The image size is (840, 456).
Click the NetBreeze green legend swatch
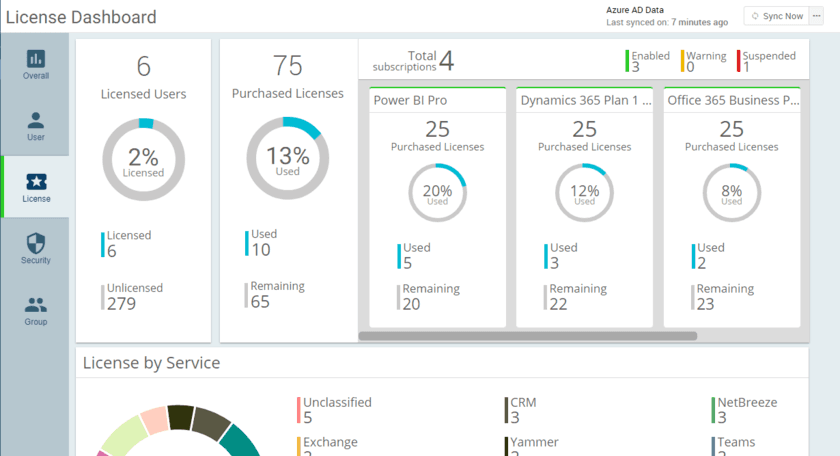[713, 410]
